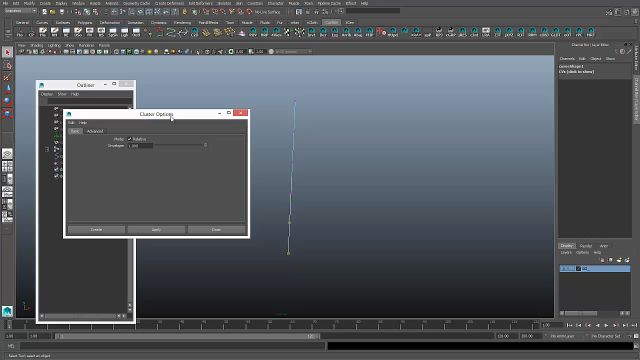Click the four view layout icon

point(7,166)
